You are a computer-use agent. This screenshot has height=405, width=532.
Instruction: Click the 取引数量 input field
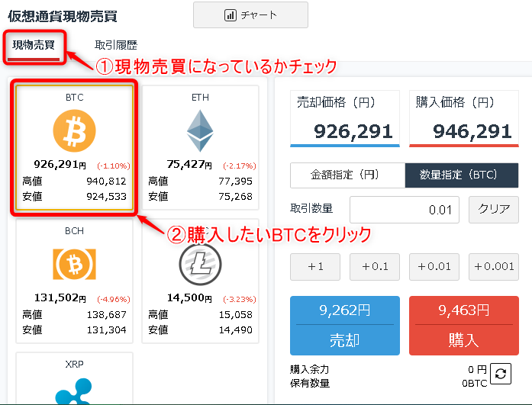(x=405, y=210)
